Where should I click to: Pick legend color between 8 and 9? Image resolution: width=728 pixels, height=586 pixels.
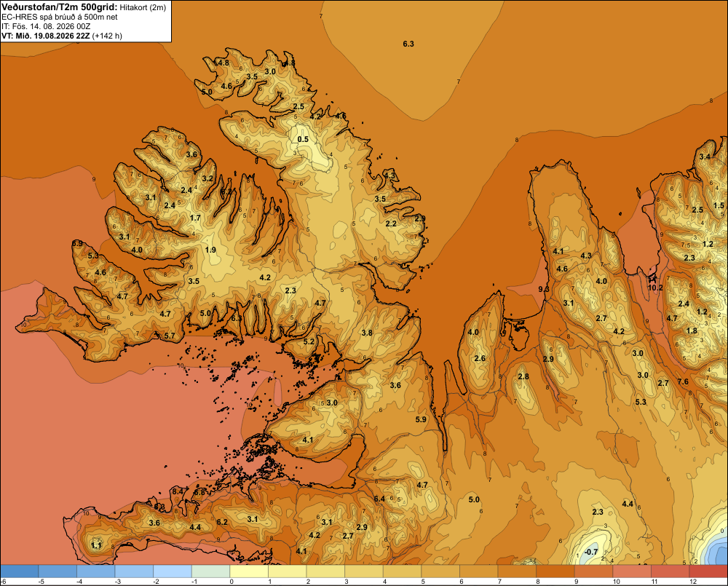[x=555, y=571]
